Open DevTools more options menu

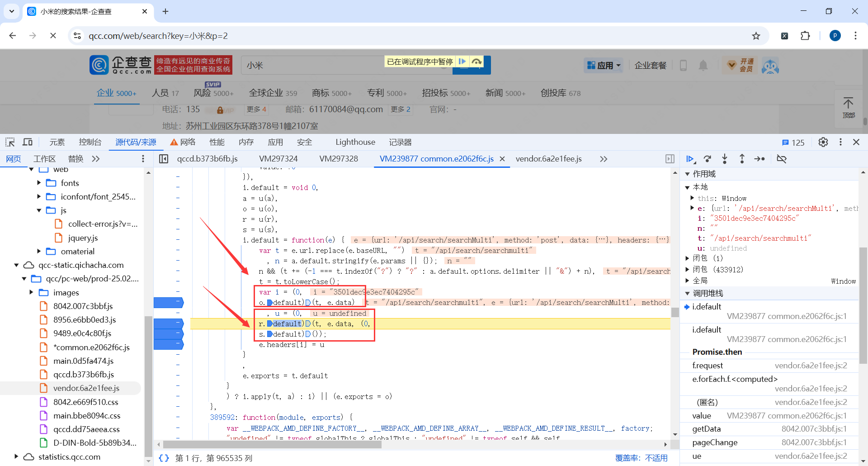840,142
